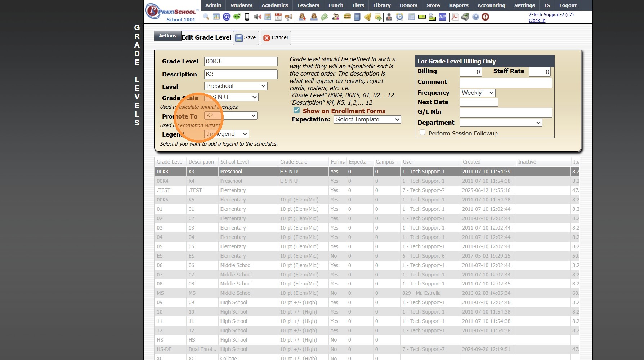Click the Clock In link
This screenshot has width=644, height=360.
click(x=537, y=21)
